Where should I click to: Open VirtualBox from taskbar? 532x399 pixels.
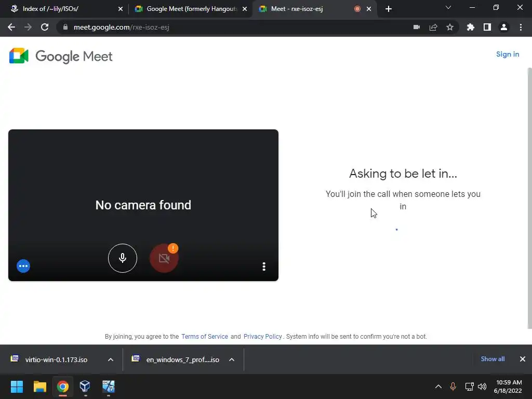[x=85, y=387]
